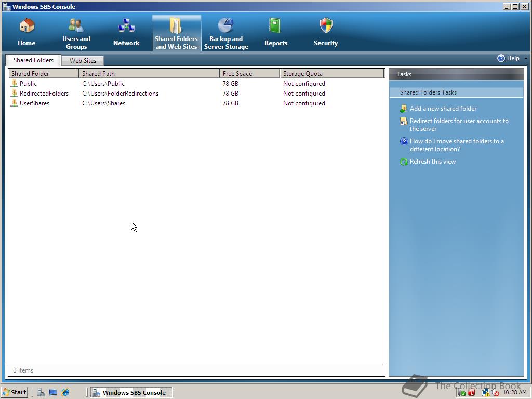
Task: Click Not configured quota for UserShares
Action: (x=304, y=103)
